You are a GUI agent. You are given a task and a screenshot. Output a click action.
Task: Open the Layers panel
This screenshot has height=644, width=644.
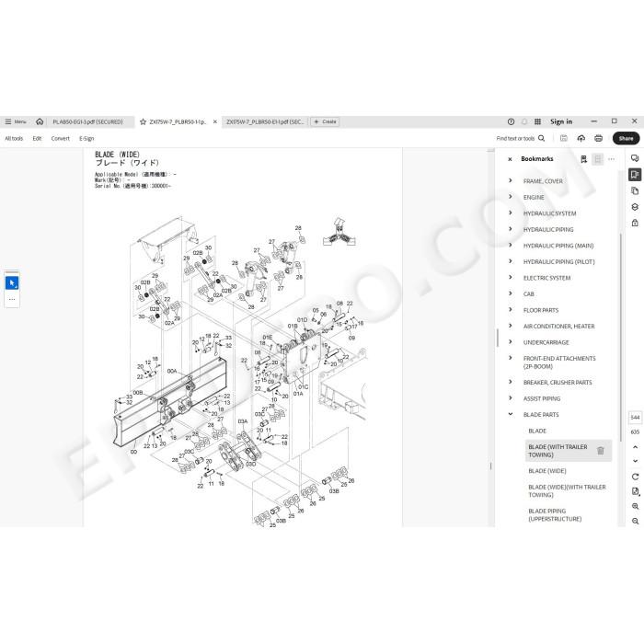635,207
